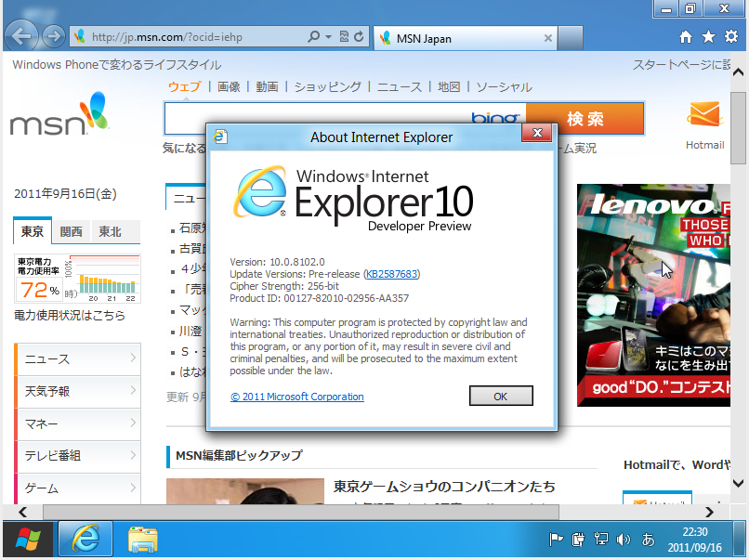Open the address bar autocomplete dropdown arrow
Viewport: 749px width, 560px height.
pyautogui.click(x=329, y=37)
